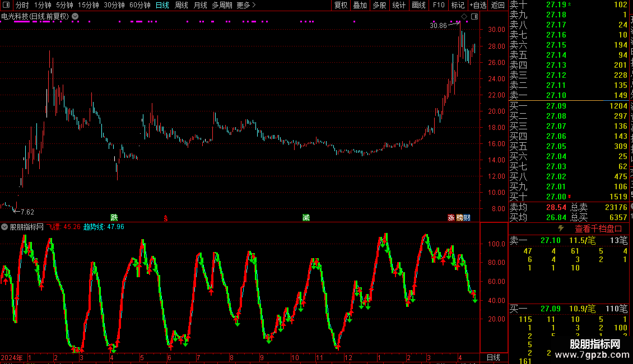This screenshot has width=633, height=364.
Task: Click the 画线 drawing tool button
Action: 418,5
